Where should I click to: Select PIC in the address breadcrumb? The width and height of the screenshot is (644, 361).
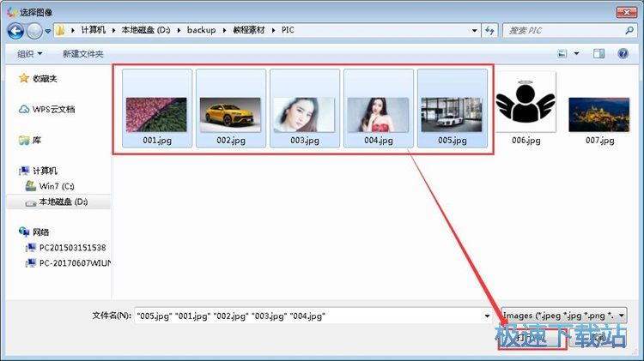click(x=288, y=30)
